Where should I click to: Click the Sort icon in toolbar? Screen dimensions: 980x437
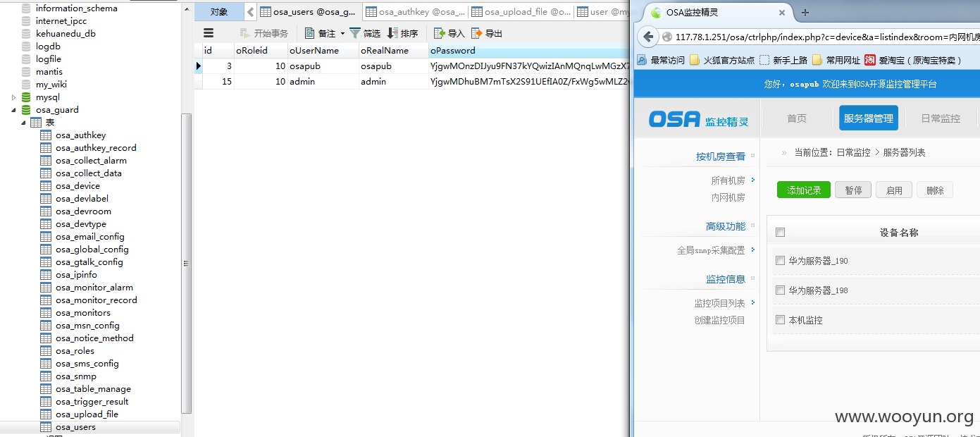click(393, 33)
